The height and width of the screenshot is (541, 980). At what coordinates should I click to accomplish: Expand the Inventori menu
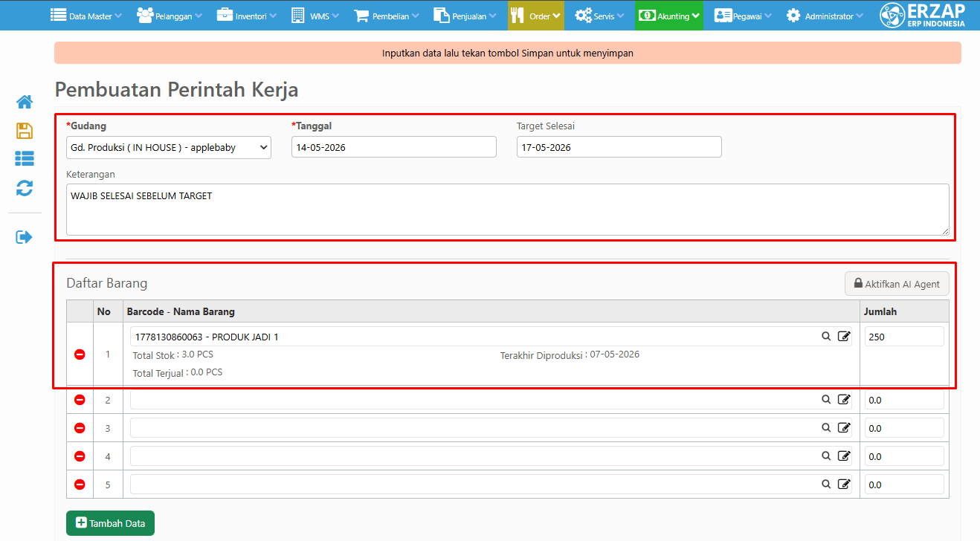point(247,16)
